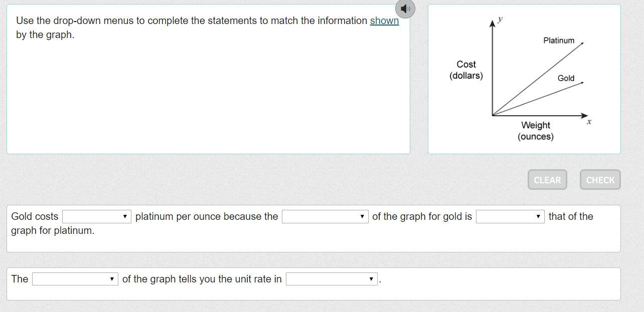Click the arrowhead tip of the Platinum line
Viewport: 644px width, 312px height.
[583, 43]
